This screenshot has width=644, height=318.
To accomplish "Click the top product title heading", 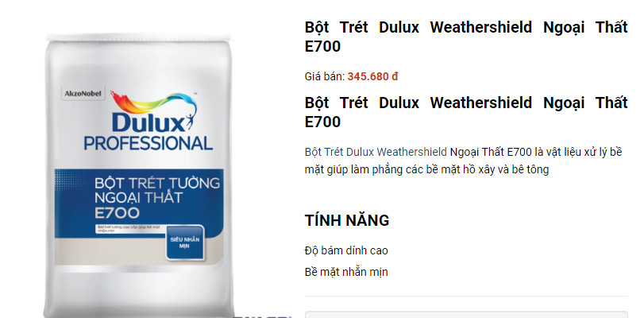I will click(466, 37).
